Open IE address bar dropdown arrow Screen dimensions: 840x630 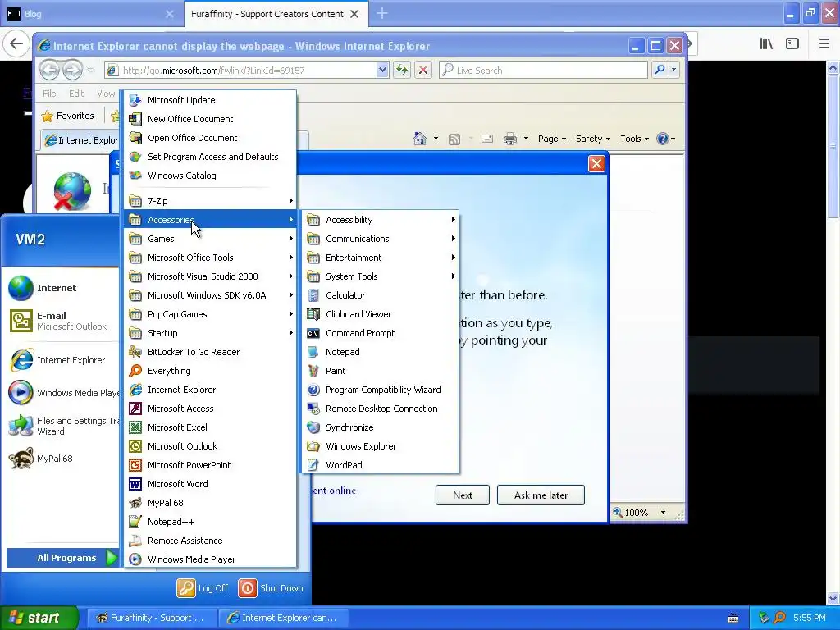(382, 71)
